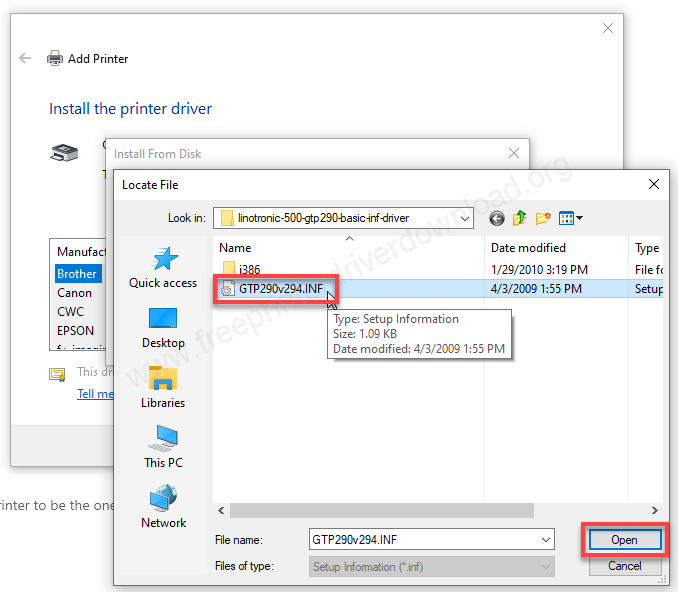Cancel the Locate File dialog
This screenshot has height=592, width=678.
624,567
